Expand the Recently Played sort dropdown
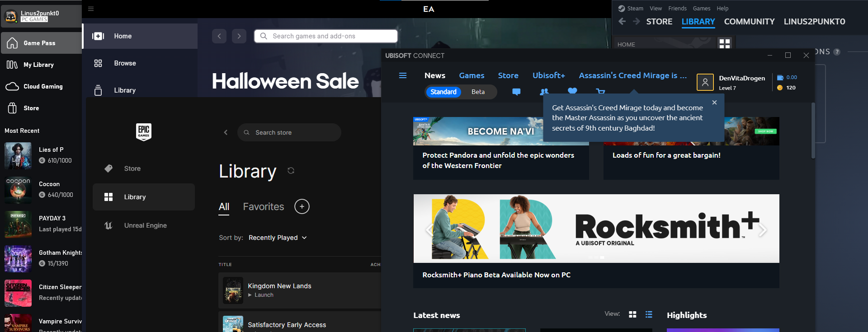This screenshot has height=332, width=868. [x=278, y=238]
